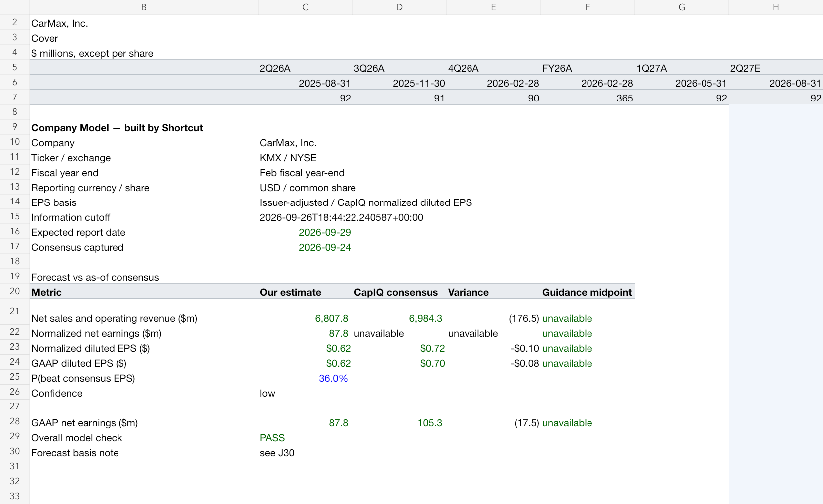Image resolution: width=823 pixels, height=504 pixels.
Task: Click 'P(beat consensus EPS)' label cell
Action: point(144,378)
